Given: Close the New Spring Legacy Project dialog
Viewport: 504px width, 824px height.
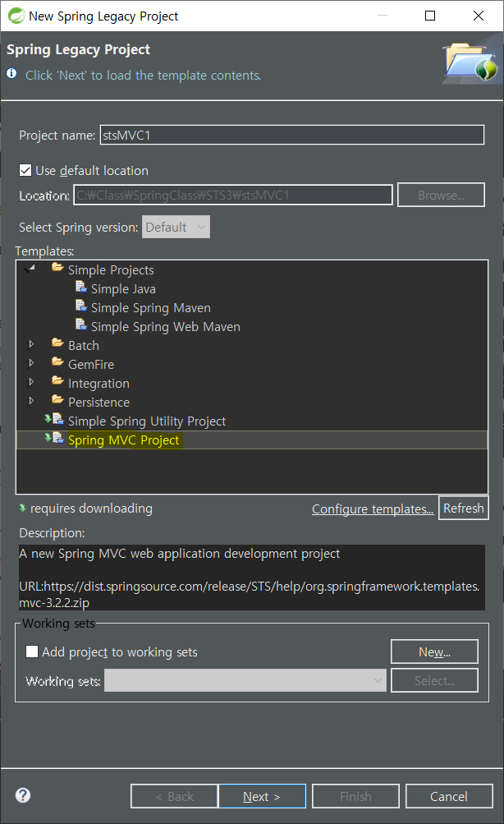Looking at the screenshot, I should [479, 16].
